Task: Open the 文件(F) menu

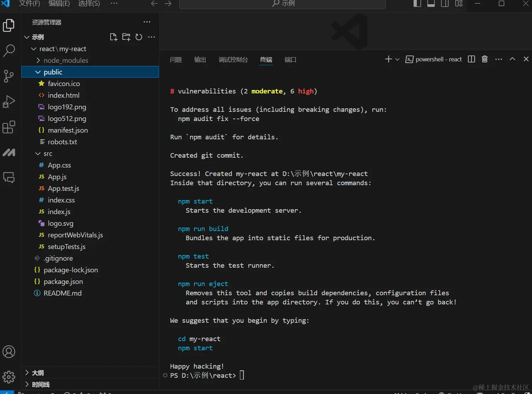Action: (29, 4)
